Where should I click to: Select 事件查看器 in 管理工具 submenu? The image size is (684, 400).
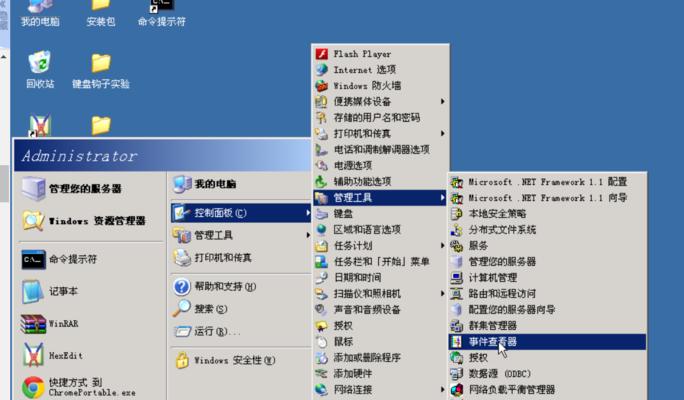point(547,342)
